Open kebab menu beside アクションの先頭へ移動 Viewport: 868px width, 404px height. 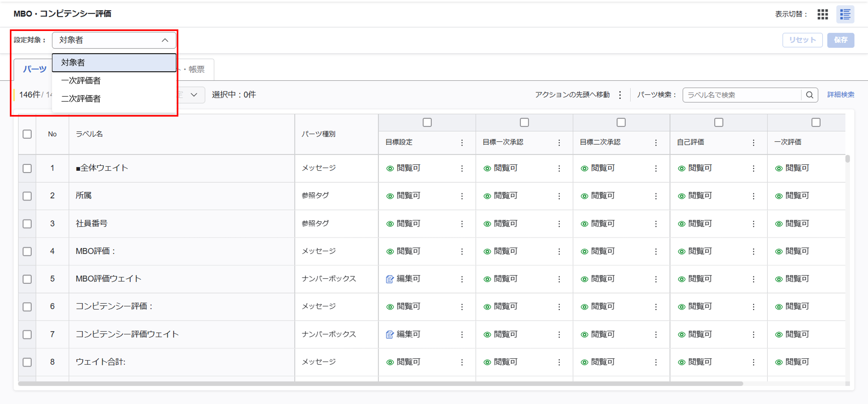point(620,95)
